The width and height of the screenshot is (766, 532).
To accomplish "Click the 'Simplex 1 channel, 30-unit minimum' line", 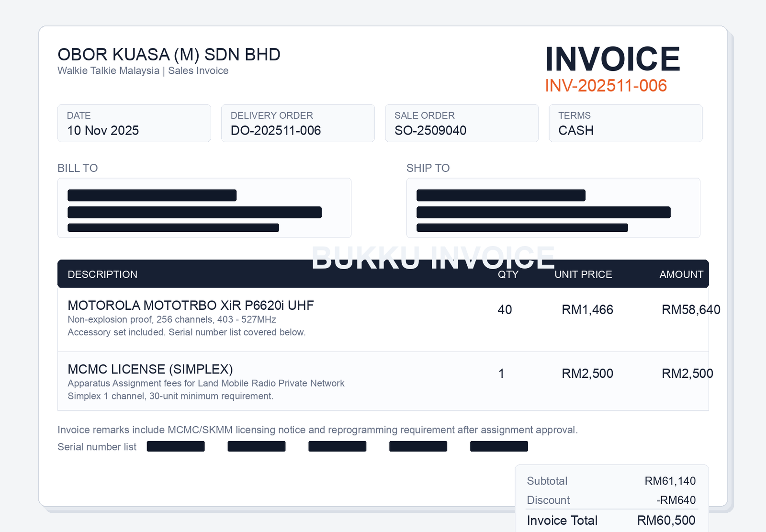I will [170, 396].
